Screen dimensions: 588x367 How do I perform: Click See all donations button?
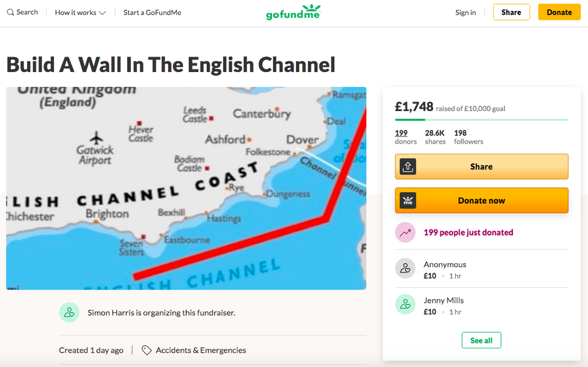point(481,341)
